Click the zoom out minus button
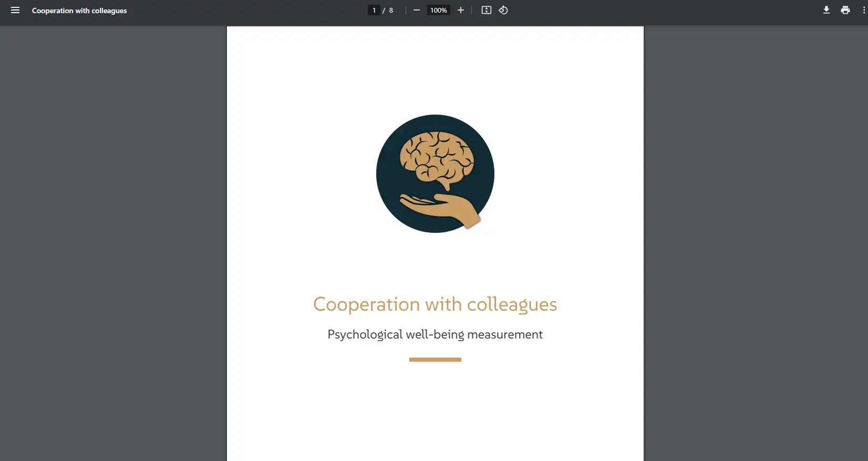This screenshot has width=868, height=461. coord(417,11)
